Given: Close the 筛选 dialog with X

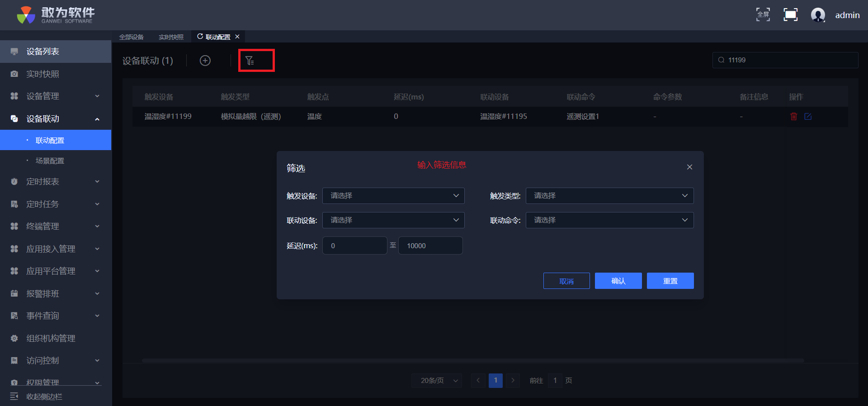Looking at the screenshot, I should 689,167.
